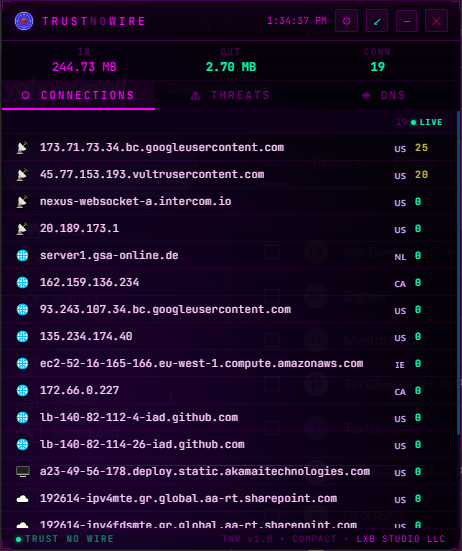
Task: Close the TrustNoWire window
Action: pos(436,21)
